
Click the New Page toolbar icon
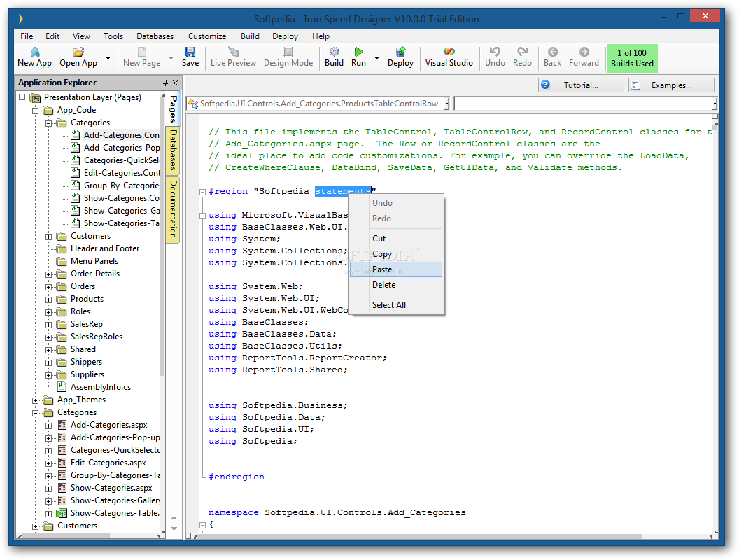coord(142,52)
